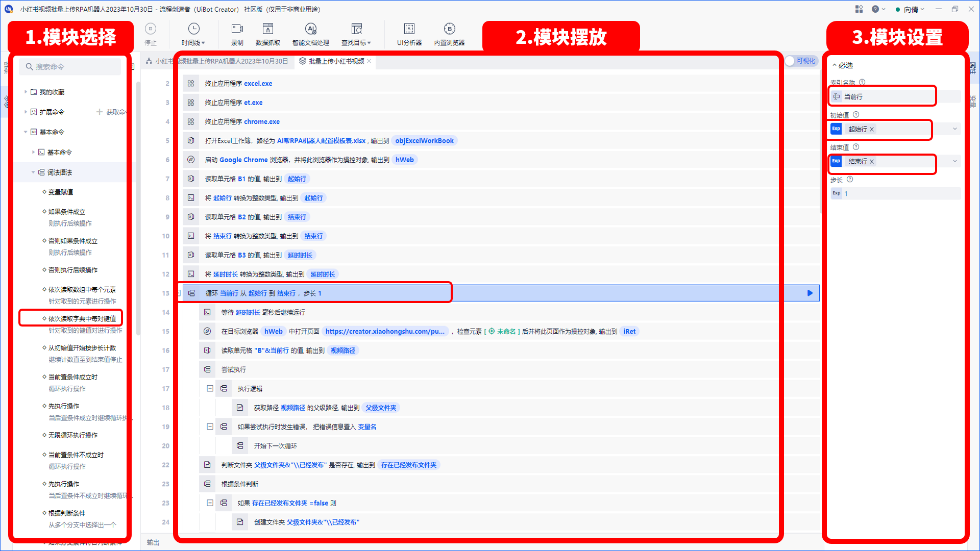Close the 批量上传小红书视频 tab
The height and width of the screenshot is (551, 980).
[x=369, y=61]
